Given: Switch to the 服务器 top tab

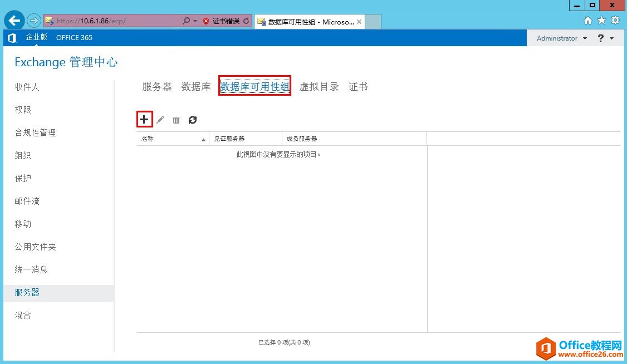Looking at the screenshot, I should click(157, 87).
